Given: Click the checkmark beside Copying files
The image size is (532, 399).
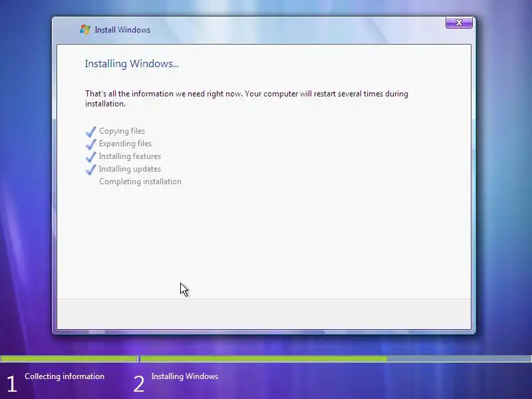Looking at the screenshot, I should [91, 132].
